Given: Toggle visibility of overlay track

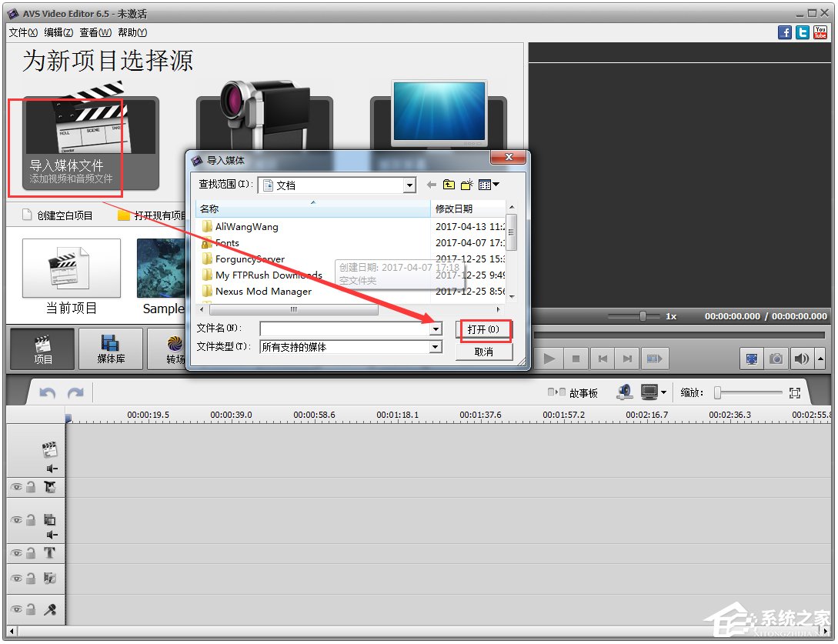Looking at the screenshot, I should (x=17, y=519).
